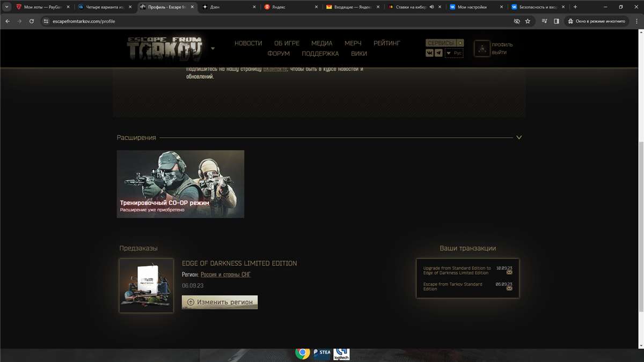The height and width of the screenshot is (362, 644).
Task: Expand the dropdown arrow beside Tarkov logo
Action: (x=213, y=48)
